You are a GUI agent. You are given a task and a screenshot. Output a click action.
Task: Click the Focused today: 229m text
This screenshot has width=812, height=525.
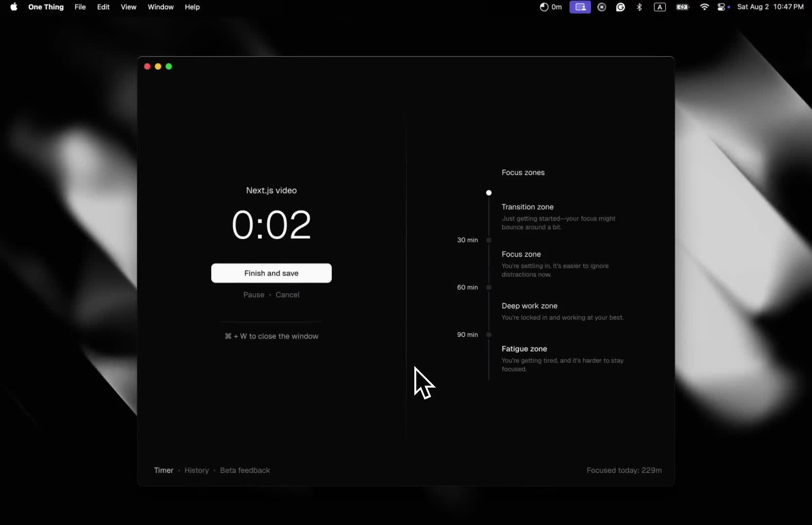coord(624,470)
